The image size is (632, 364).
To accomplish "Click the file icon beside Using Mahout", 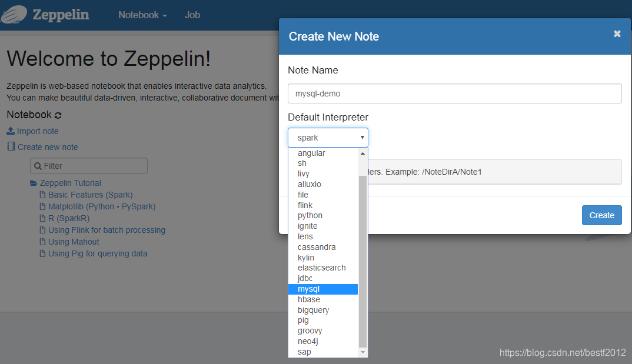I will [x=42, y=242].
